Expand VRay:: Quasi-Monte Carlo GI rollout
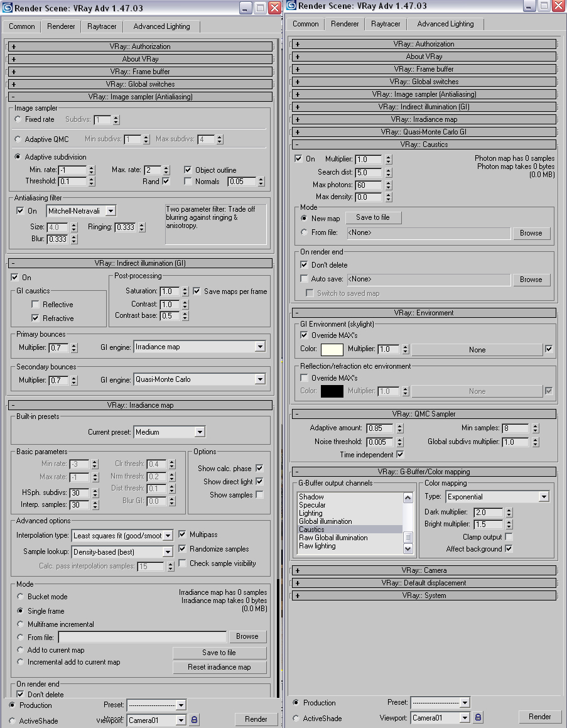Image resolution: width=567 pixels, height=728 pixels. [x=424, y=132]
